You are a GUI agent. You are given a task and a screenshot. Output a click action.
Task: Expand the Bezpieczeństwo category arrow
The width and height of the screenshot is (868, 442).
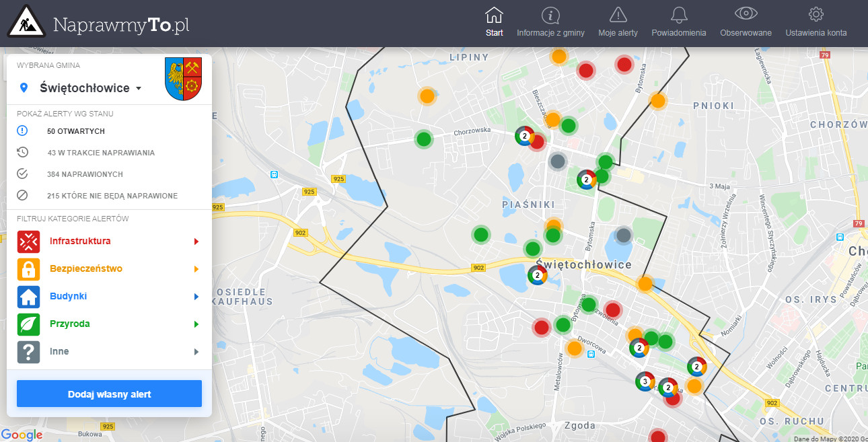[196, 269]
